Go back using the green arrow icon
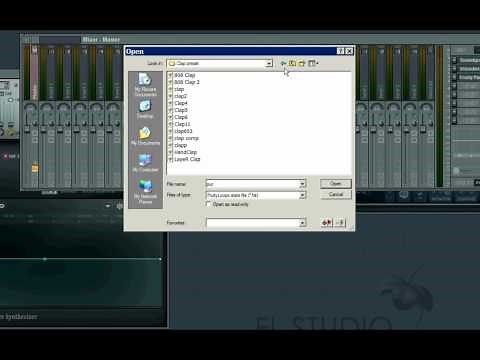Viewport: 480px width, 360px height. [283, 63]
